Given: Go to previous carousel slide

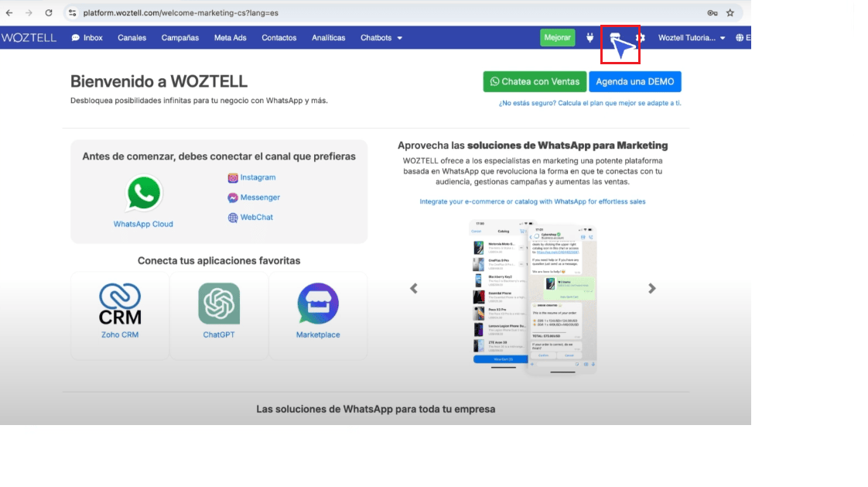Looking at the screenshot, I should tap(414, 288).
